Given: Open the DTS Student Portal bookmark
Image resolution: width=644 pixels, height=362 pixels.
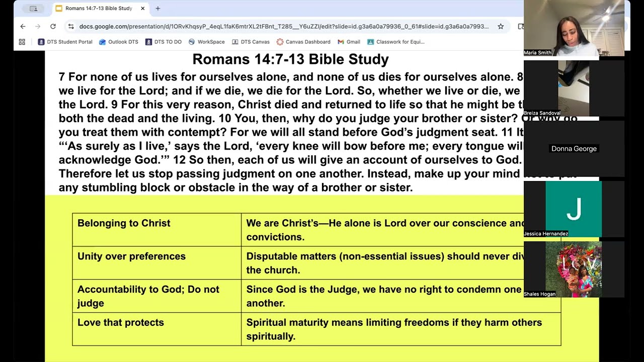Looking at the screenshot, I should (65, 42).
